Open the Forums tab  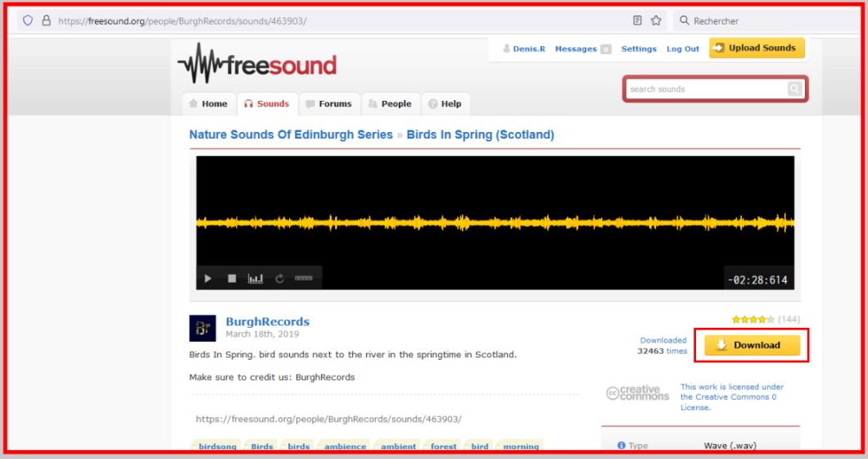(x=328, y=104)
